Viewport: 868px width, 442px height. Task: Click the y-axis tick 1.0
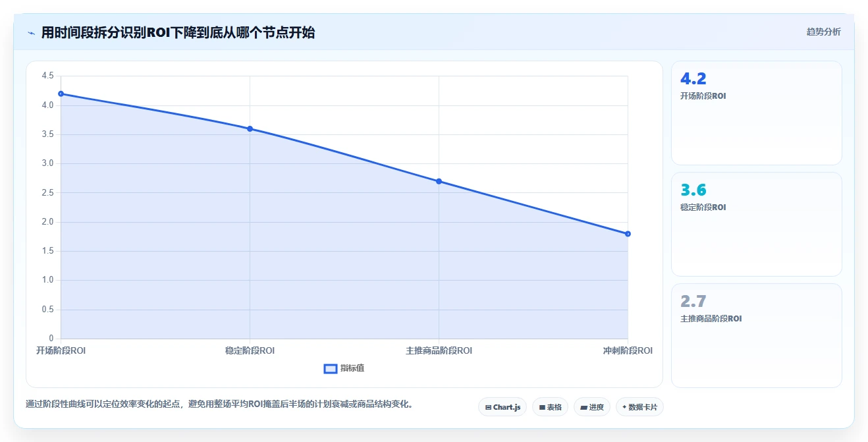tap(47, 281)
